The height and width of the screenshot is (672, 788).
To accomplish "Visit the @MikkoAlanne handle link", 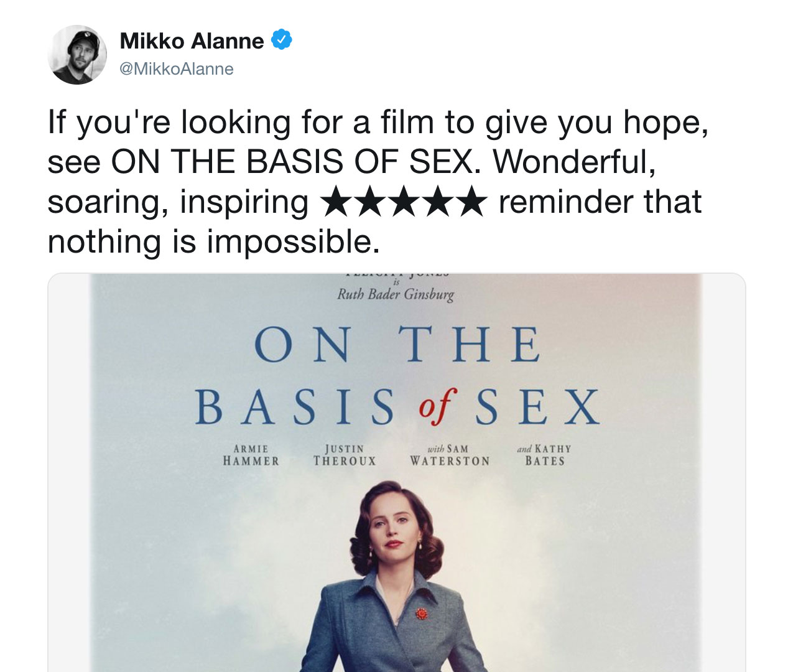I will (177, 68).
